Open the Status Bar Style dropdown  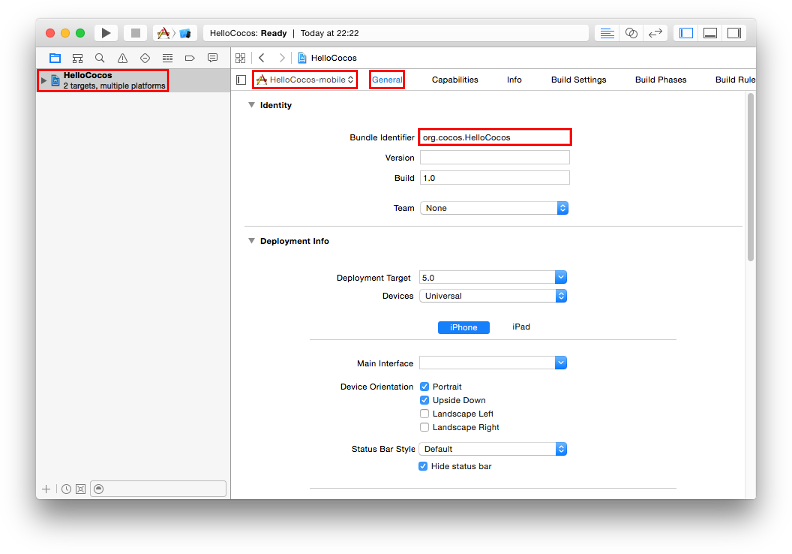coord(493,449)
